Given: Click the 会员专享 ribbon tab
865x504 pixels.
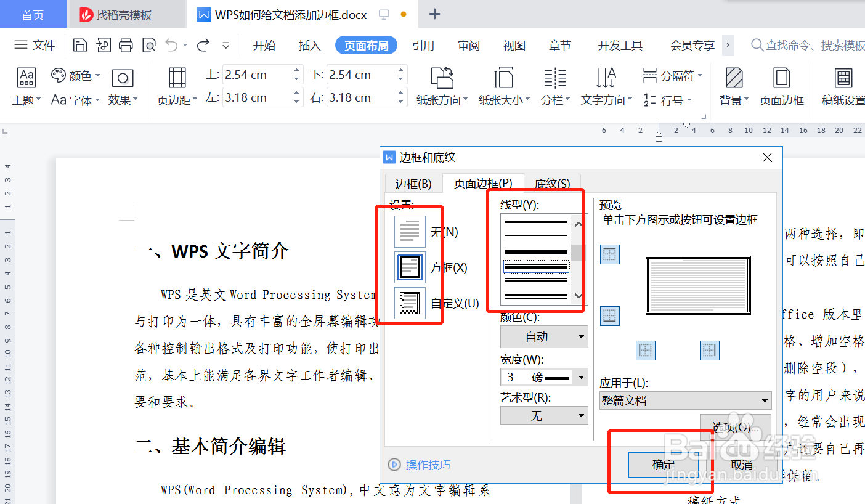Looking at the screenshot, I should click(x=692, y=45).
